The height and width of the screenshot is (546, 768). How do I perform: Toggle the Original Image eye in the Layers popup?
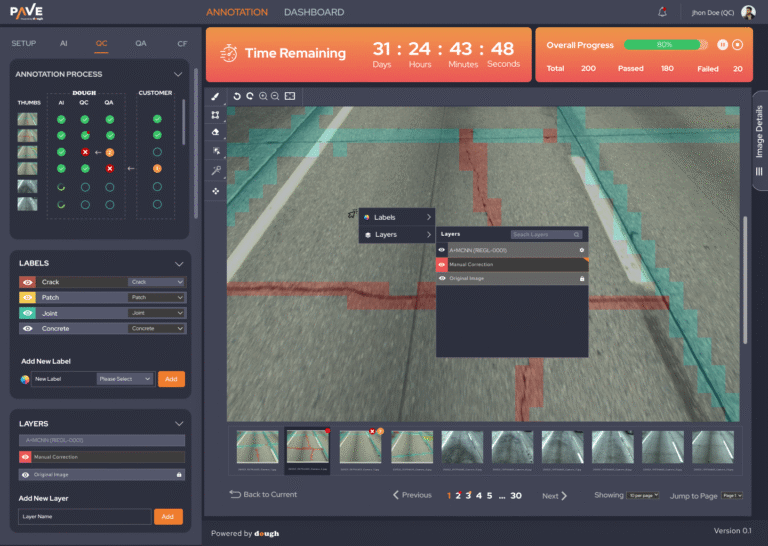pyautogui.click(x=442, y=278)
